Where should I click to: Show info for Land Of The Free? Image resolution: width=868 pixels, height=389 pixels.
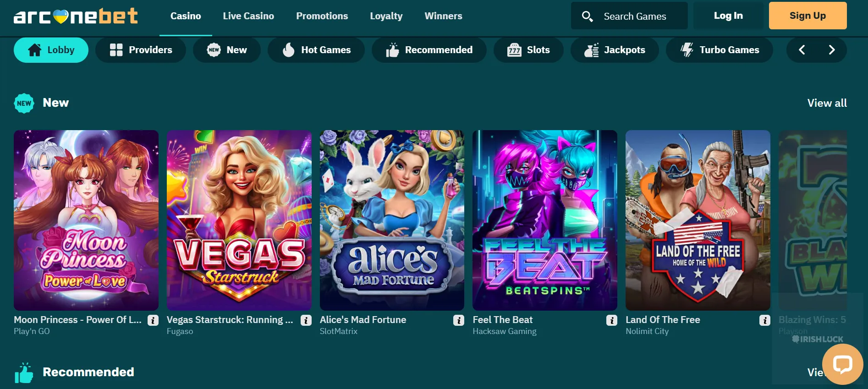coord(765,320)
